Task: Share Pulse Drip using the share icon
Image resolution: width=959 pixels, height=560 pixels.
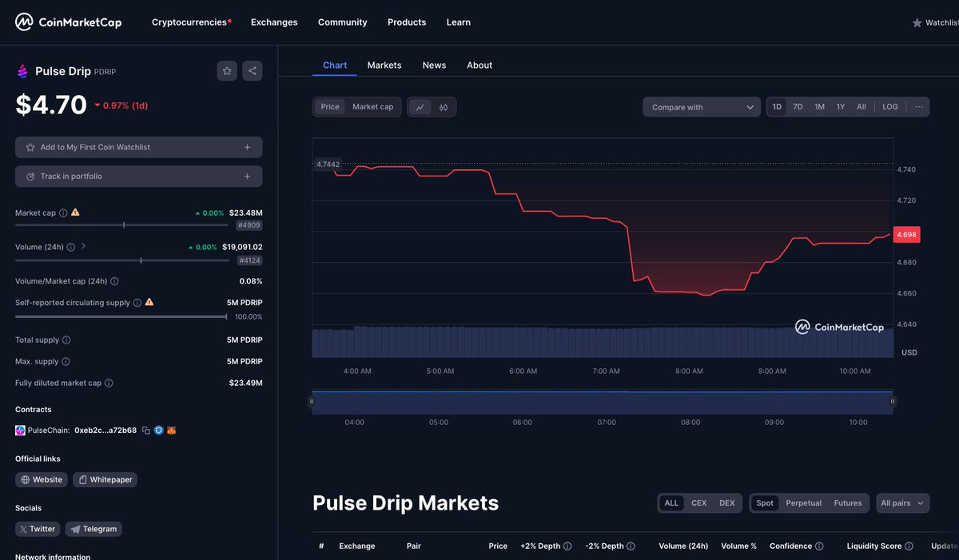Action: (x=252, y=70)
